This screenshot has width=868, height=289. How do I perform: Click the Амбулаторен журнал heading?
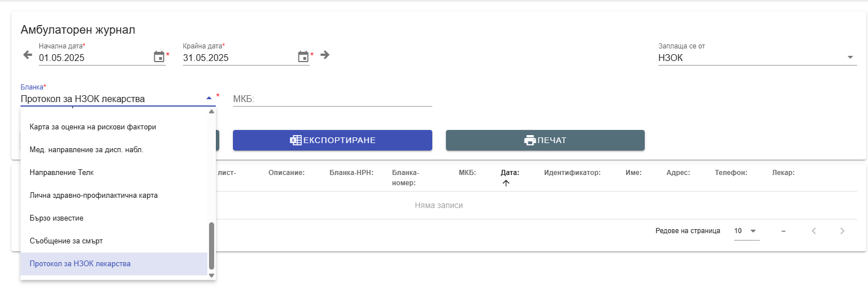pos(77,30)
